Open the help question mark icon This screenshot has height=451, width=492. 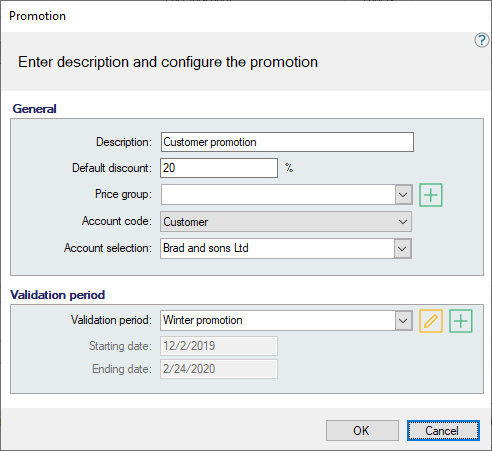482,40
